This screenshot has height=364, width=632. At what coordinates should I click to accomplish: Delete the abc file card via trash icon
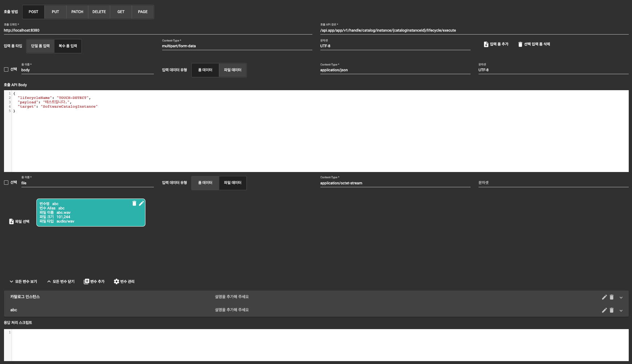coord(134,203)
